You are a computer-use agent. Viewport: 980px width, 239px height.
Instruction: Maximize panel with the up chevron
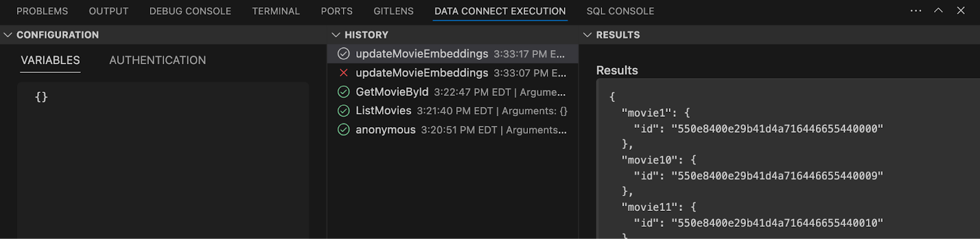(938, 10)
